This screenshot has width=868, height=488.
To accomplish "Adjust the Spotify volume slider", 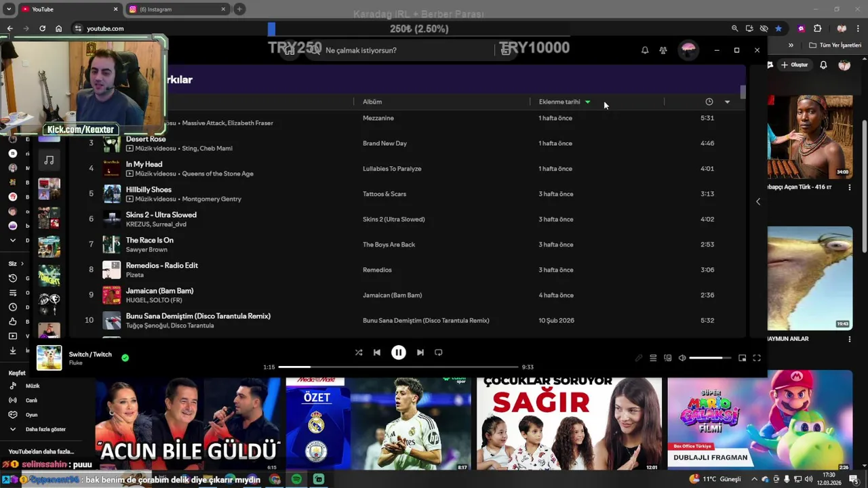I will coord(710,358).
